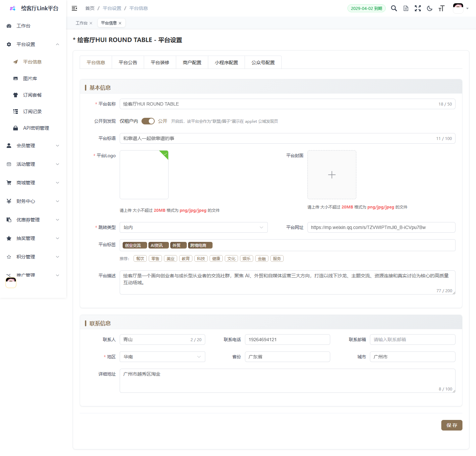
Task: Click the 平台描述 text area
Action: tap(288, 282)
